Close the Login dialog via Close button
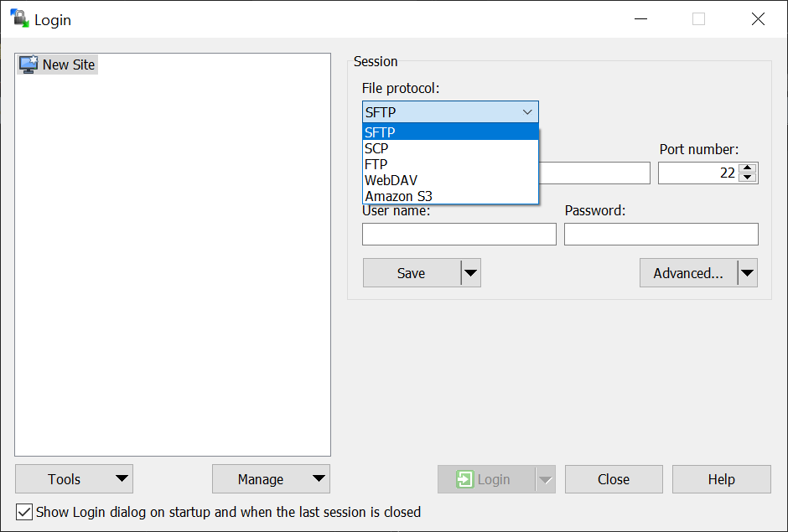788x532 pixels. (x=614, y=479)
